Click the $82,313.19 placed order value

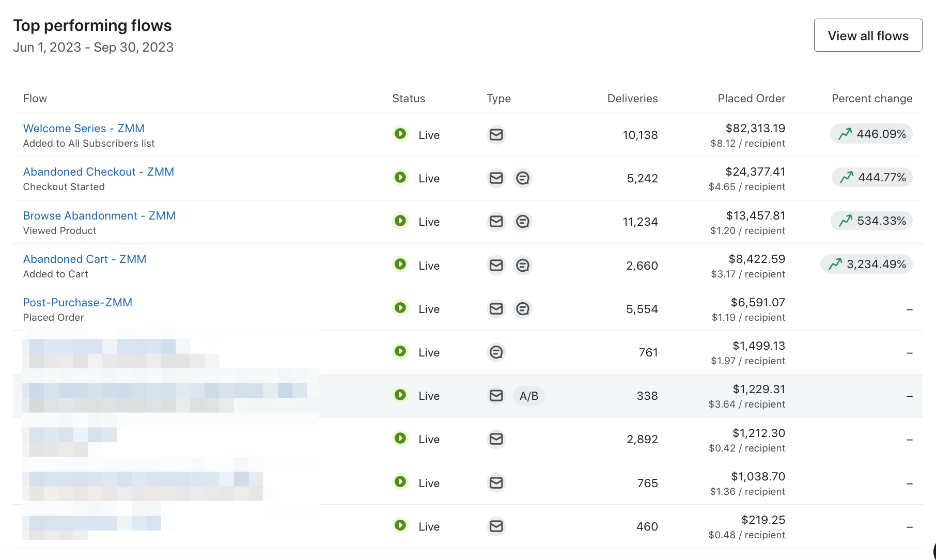pos(755,128)
